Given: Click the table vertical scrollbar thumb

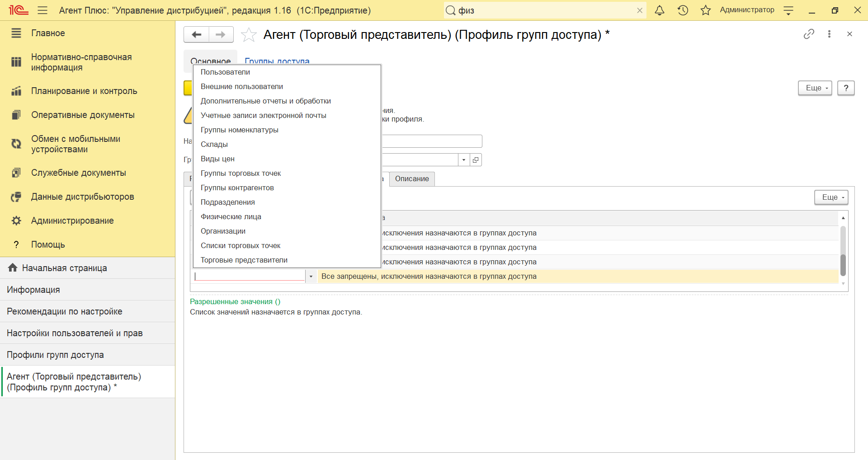Looking at the screenshot, I should pos(843,265).
